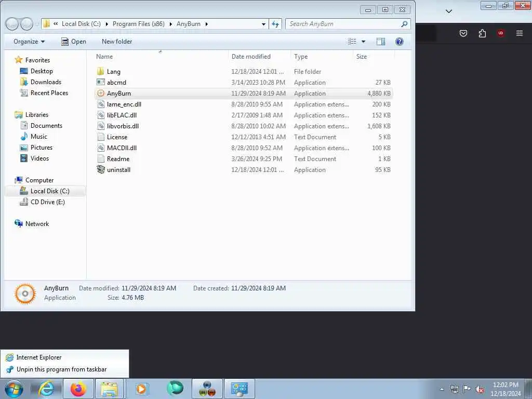Click the Forward navigation arrow
The width and height of the screenshot is (532, 399).
point(26,24)
